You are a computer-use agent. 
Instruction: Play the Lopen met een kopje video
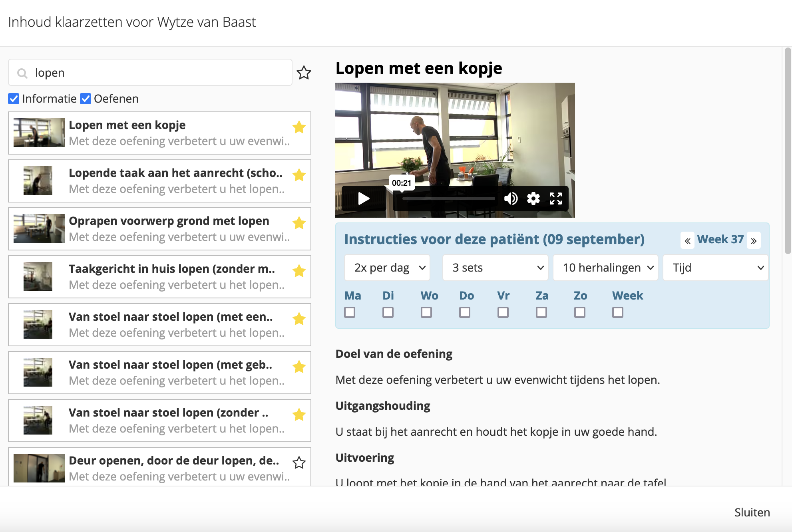(363, 199)
